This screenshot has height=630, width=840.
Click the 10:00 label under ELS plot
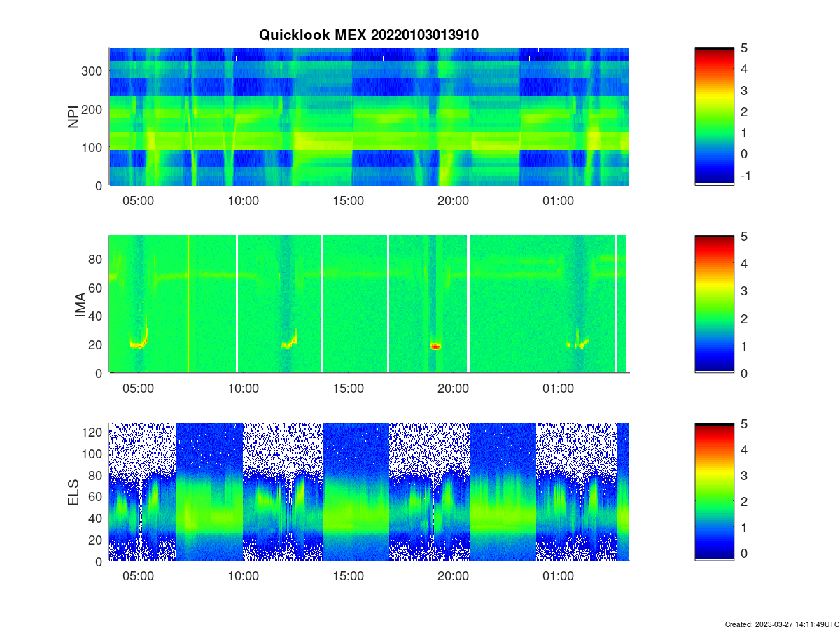coord(244,576)
